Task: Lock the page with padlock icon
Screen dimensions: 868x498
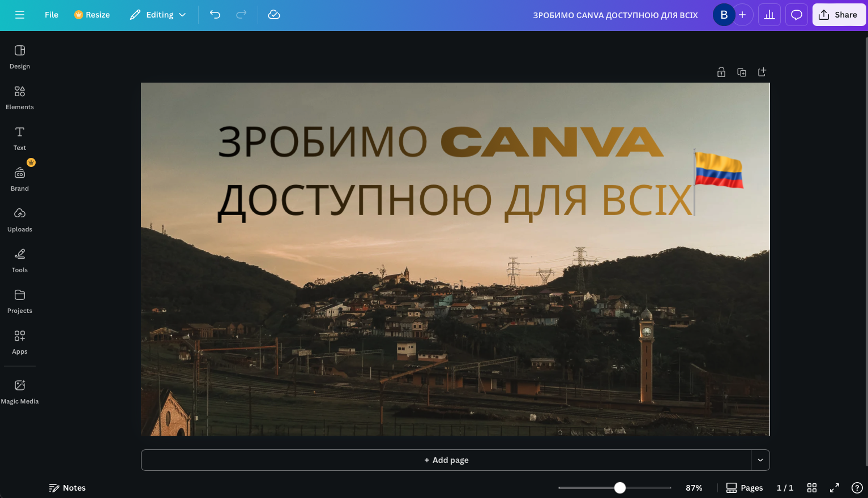Action: point(721,72)
